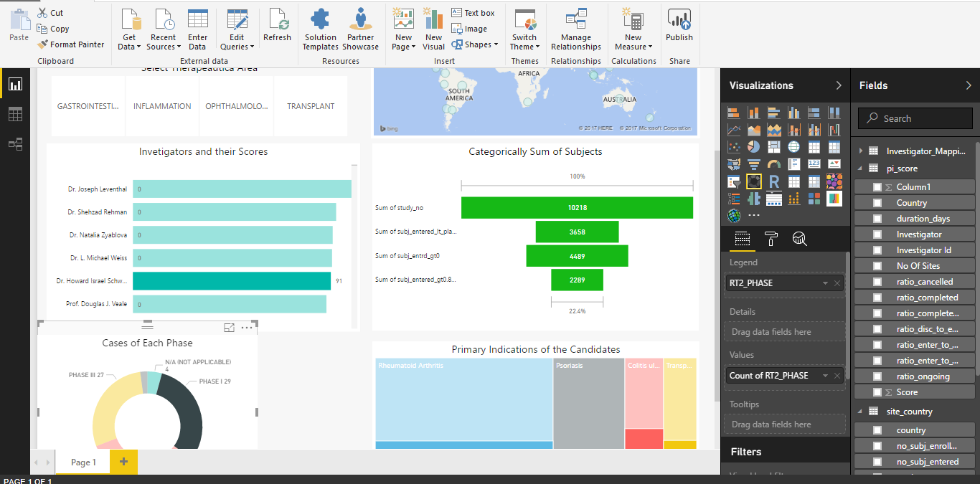980x484 pixels.
Task: Select the clustered column chart visualization
Action: pyautogui.click(x=793, y=113)
